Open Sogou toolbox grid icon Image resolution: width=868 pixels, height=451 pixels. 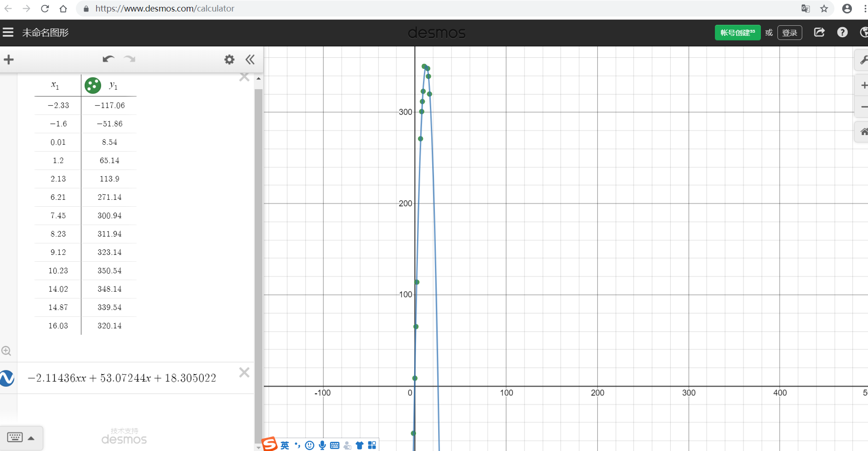[x=372, y=445]
